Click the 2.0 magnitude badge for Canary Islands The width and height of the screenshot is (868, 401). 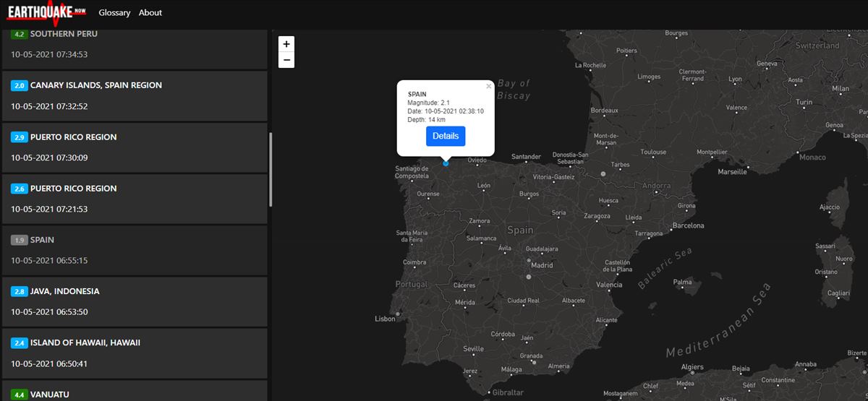pos(20,85)
